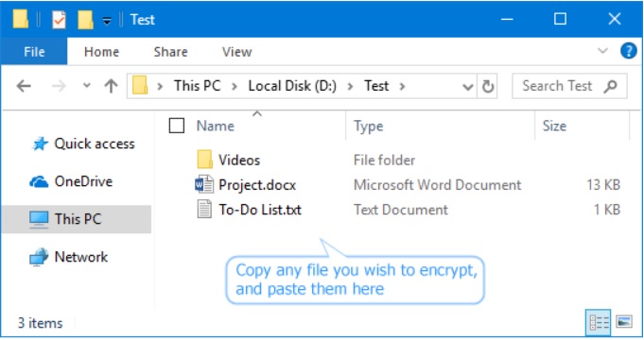The width and height of the screenshot is (644, 340).
Task: Click the New Folder quick access icon
Action: (x=85, y=19)
